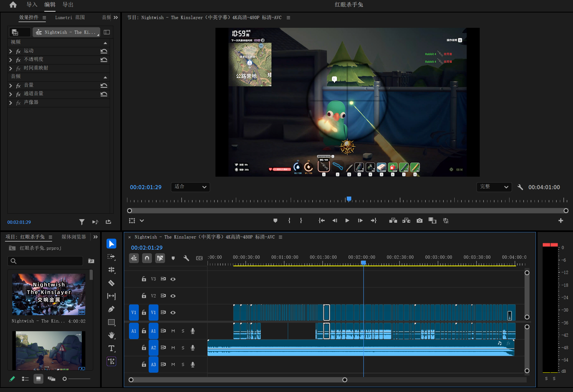This screenshot has width=573, height=392.
Task: Adjust the project thumbnail zoom slider
Action: point(77,379)
